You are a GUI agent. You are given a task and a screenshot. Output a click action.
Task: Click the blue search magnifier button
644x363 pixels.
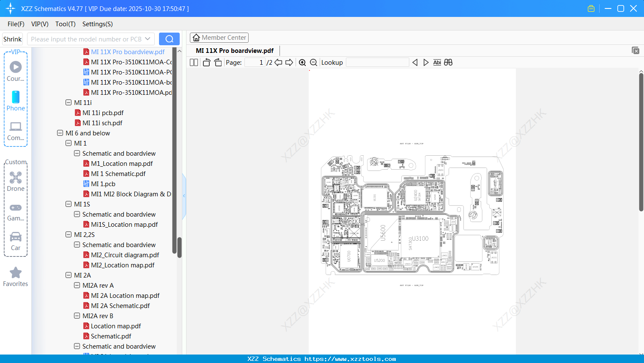click(x=169, y=39)
